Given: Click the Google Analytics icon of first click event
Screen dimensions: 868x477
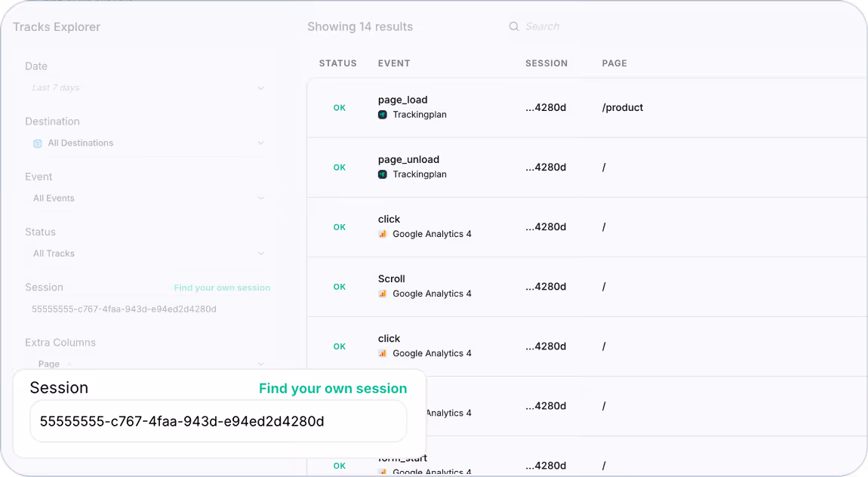Looking at the screenshot, I should click(x=383, y=234).
